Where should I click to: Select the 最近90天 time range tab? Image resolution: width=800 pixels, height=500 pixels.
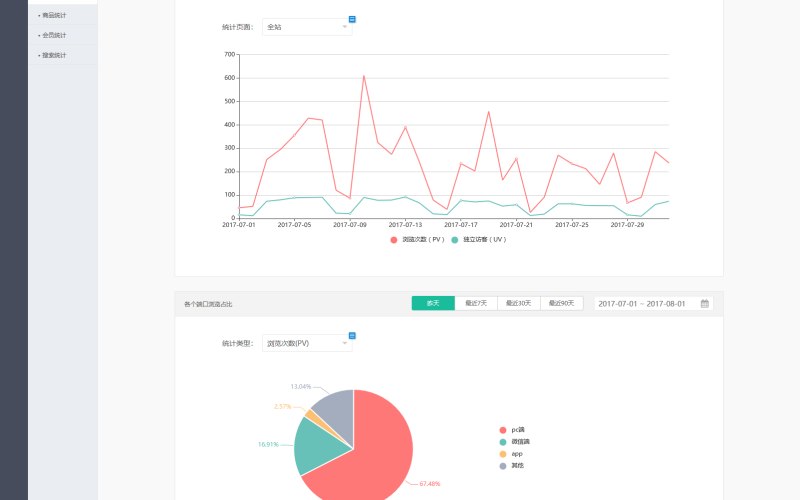tap(562, 303)
